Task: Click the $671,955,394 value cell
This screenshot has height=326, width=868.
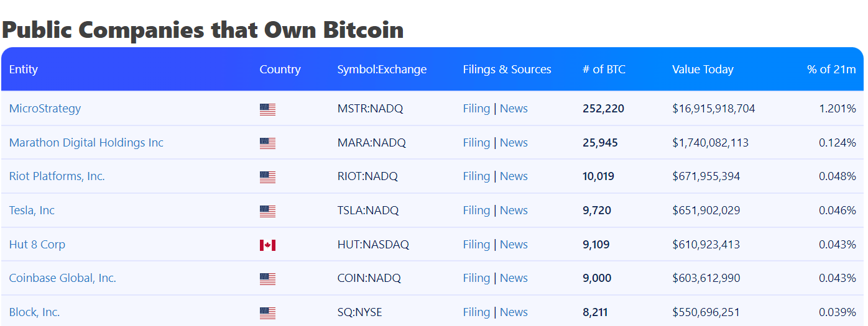Action: (x=706, y=176)
